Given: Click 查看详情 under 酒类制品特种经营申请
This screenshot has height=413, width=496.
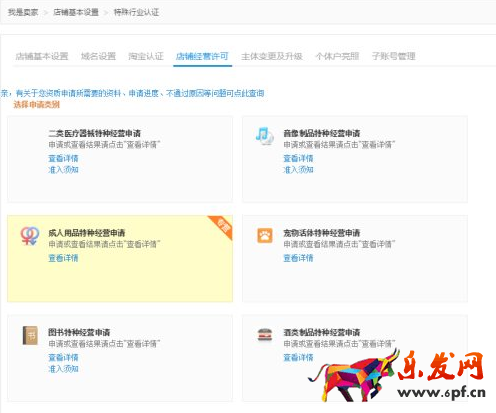Looking at the screenshot, I should click(298, 357).
